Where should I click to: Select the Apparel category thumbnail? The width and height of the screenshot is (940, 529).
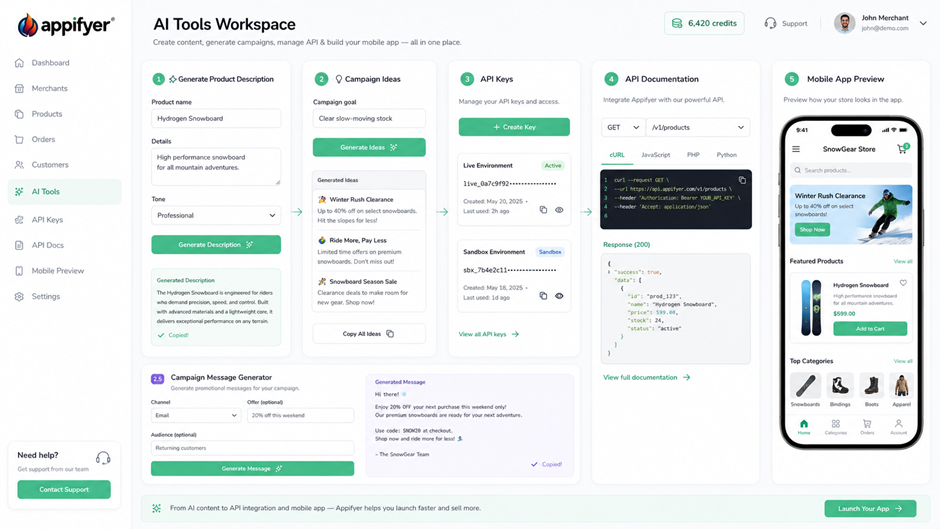click(901, 386)
